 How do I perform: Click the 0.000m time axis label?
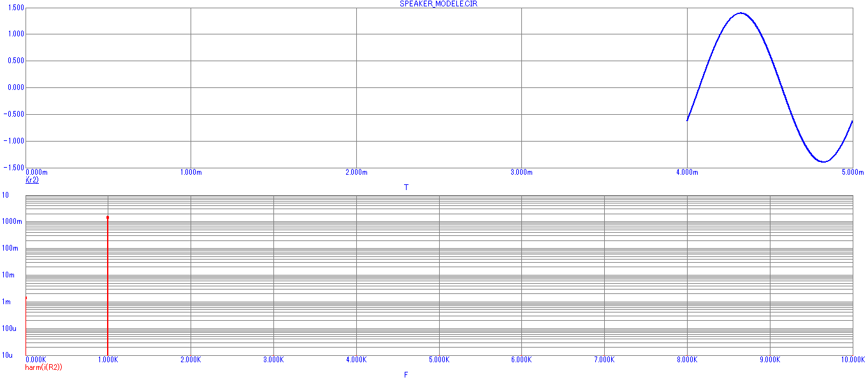pyautogui.click(x=36, y=172)
